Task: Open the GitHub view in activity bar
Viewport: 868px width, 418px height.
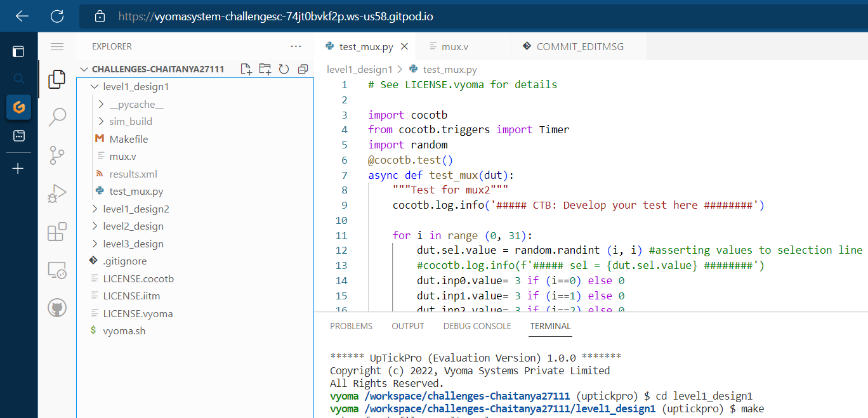Action: 57,309
